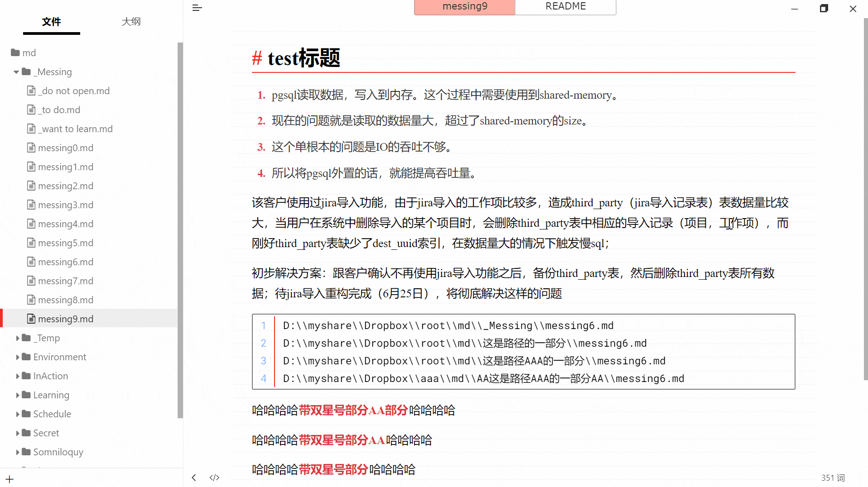Select the messing9 document tab
868x487 pixels.
465,7
